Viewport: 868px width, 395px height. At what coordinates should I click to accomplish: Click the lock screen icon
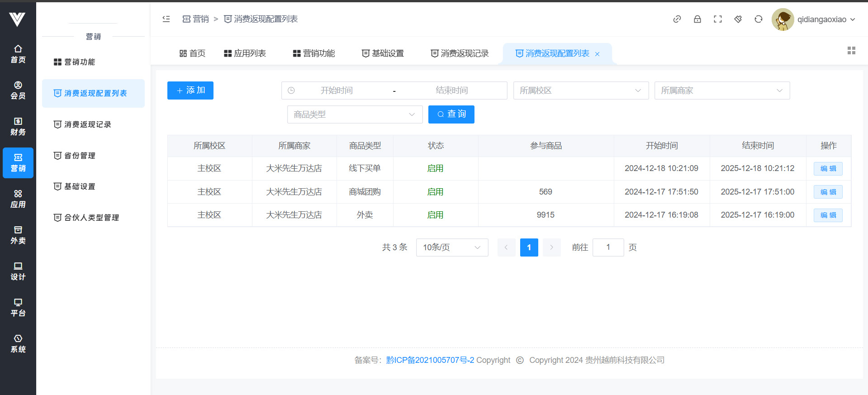pyautogui.click(x=697, y=19)
